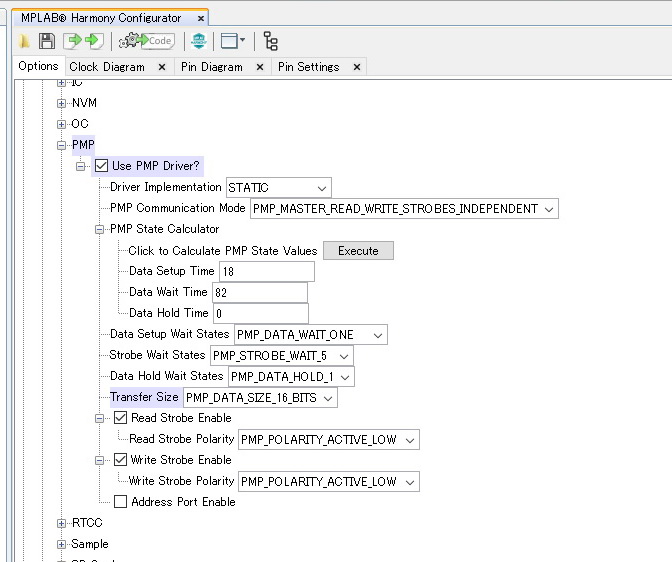Collapse the Read Strobe Enable node
This screenshot has height=562, width=672.
(x=99, y=418)
